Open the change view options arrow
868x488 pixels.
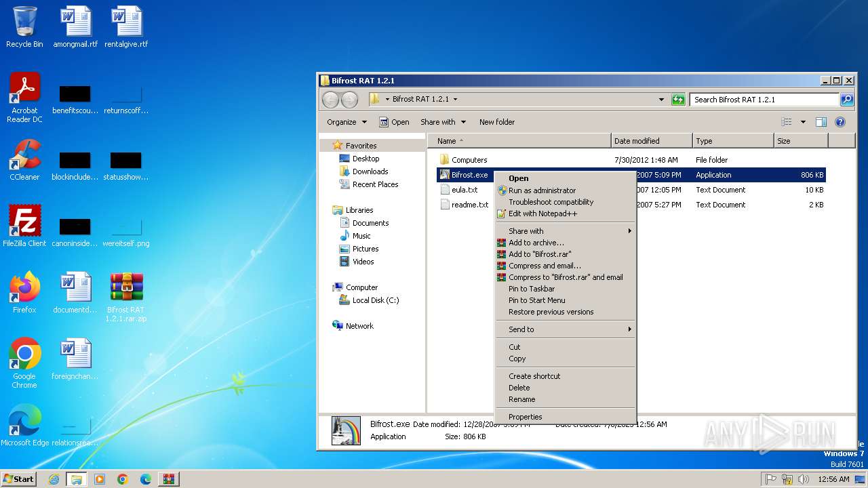(803, 122)
